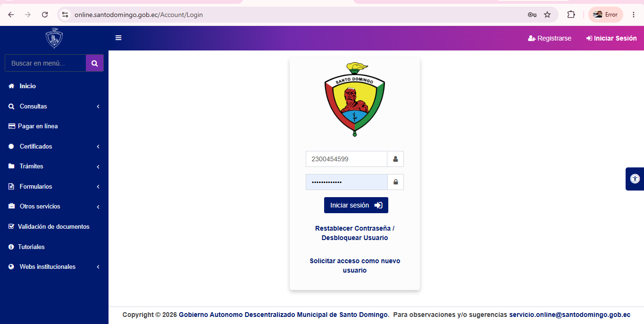Screen dimensions: 644x324
Task: Click the checkmark icon for Validación de documentos
Action: coord(12,226)
